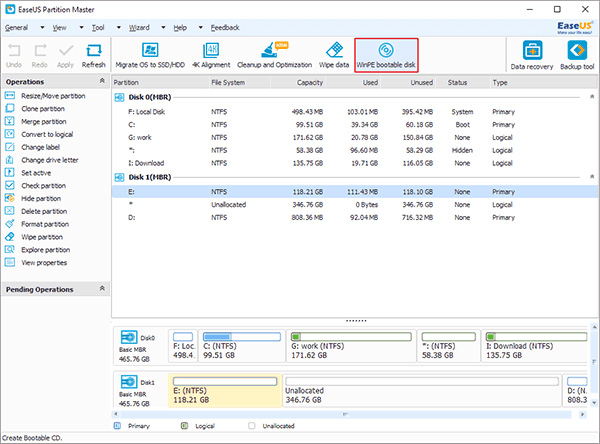Open the 4K Alignment tool

coord(210,53)
